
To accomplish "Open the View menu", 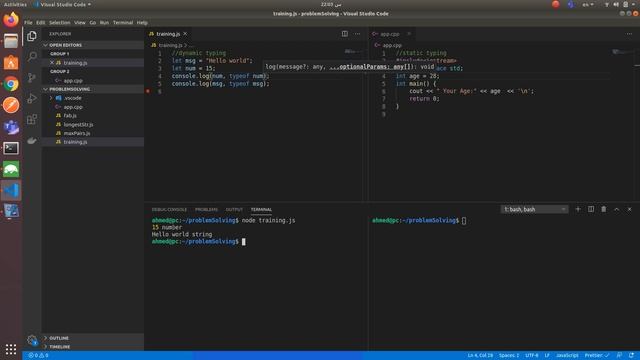I will [x=80, y=23].
